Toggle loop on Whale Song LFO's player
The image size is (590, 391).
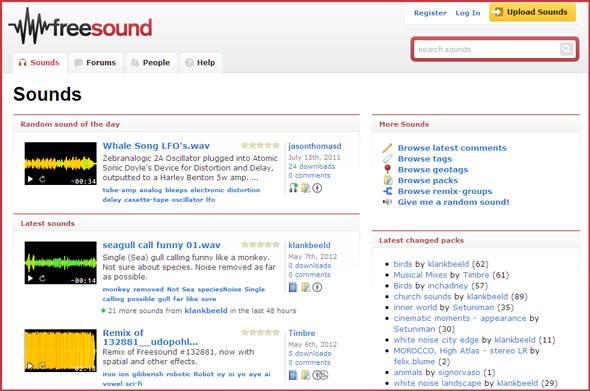(x=42, y=179)
